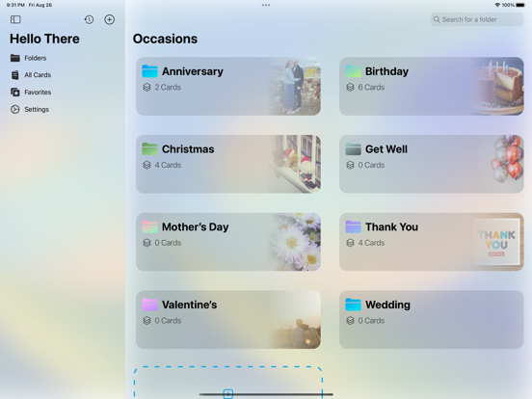This screenshot has width=532, height=399.
Task: Tap the add plus circle icon
Action: click(x=109, y=19)
